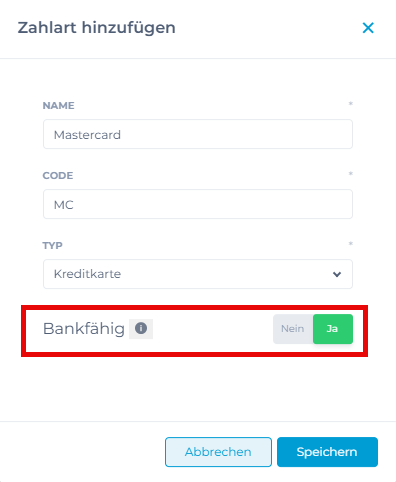Click the TYP field label
396x482 pixels.
click(x=52, y=246)
